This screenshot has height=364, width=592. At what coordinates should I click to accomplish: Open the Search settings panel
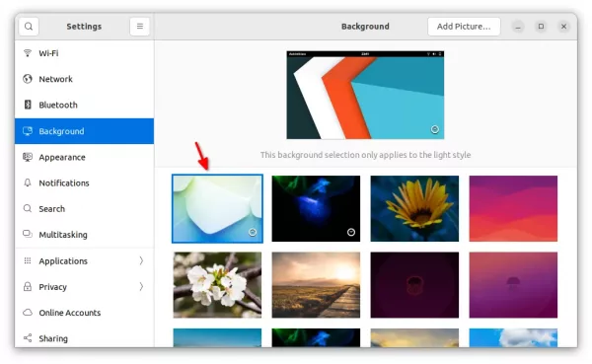[84, 209]
